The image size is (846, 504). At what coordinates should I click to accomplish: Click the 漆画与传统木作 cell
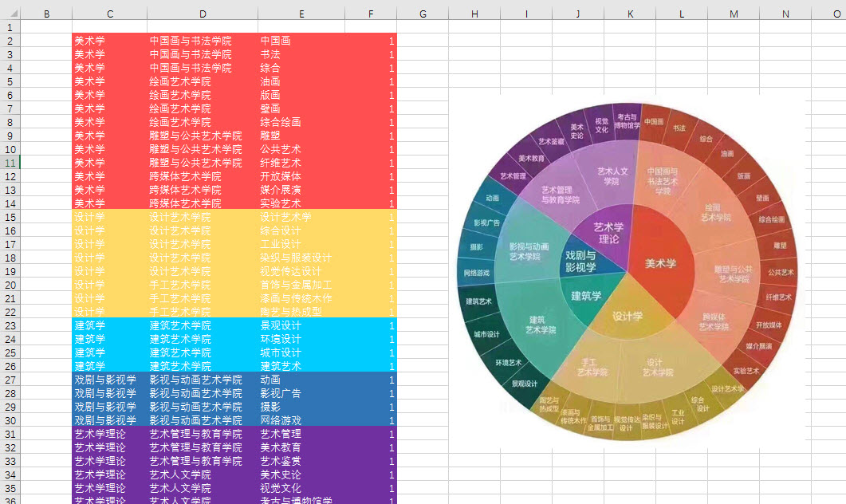(301, 298)
